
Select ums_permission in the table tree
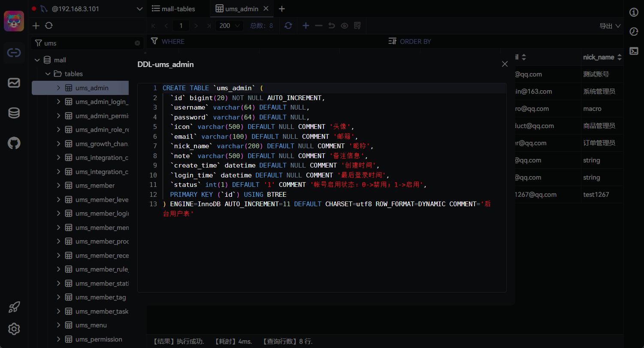tap(99, 339)
